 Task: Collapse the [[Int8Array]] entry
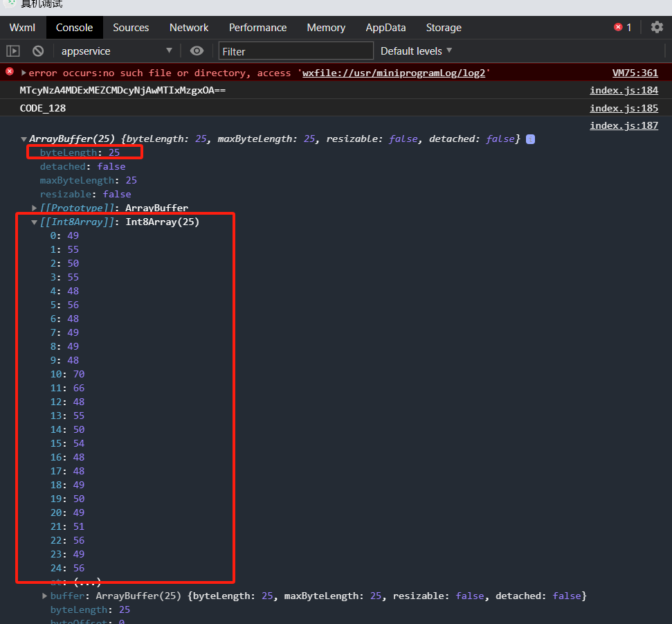[35, 222]
